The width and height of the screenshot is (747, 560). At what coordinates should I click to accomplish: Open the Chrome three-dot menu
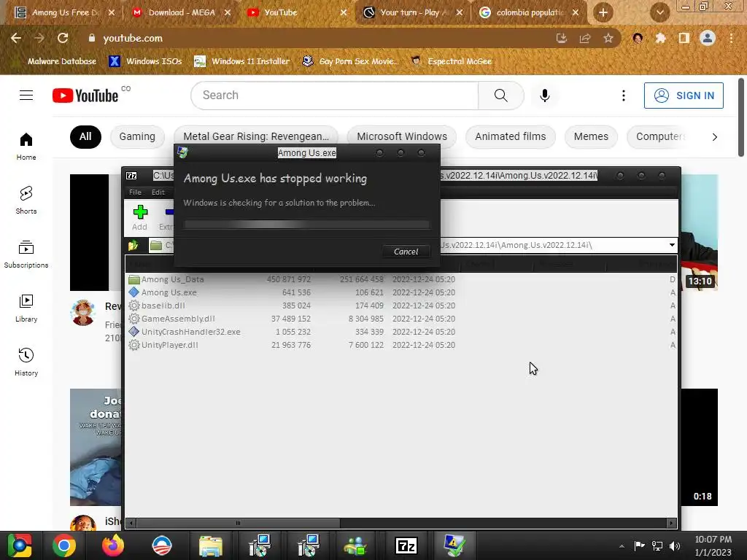point(731,38)
